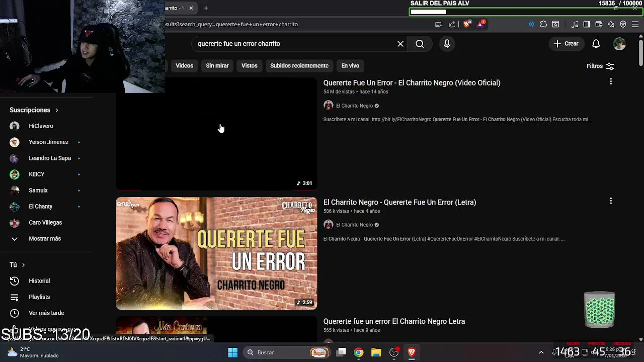Open Ver más tarde in the sidebar

[46, 313]
